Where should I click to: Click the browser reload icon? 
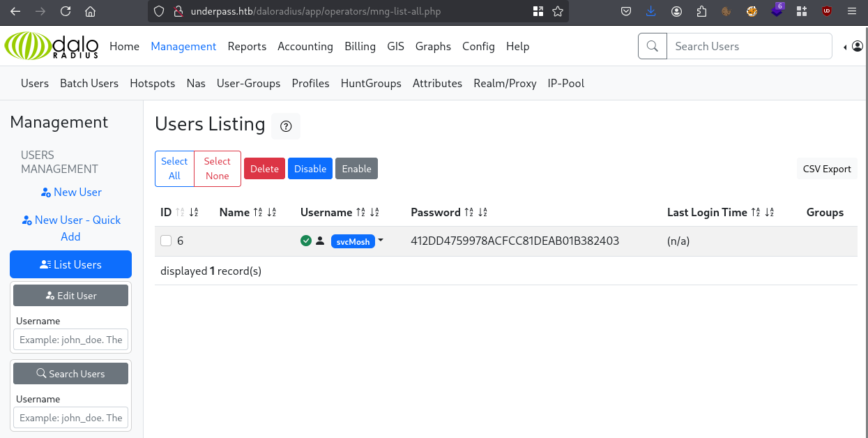pos(65,11)
